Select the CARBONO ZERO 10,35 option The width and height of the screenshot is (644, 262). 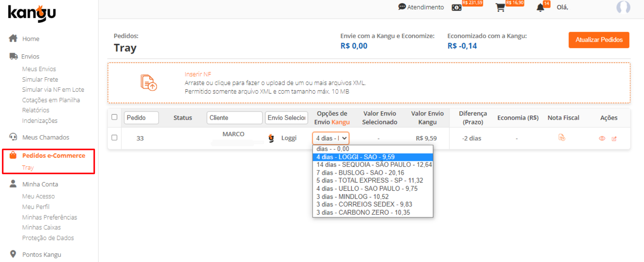click(x=373, y=213)
